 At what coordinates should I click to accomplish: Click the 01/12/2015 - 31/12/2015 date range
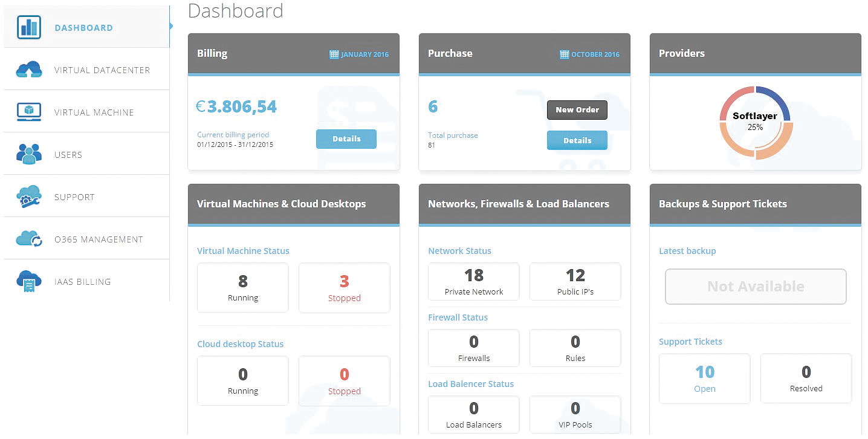[235, 145]
